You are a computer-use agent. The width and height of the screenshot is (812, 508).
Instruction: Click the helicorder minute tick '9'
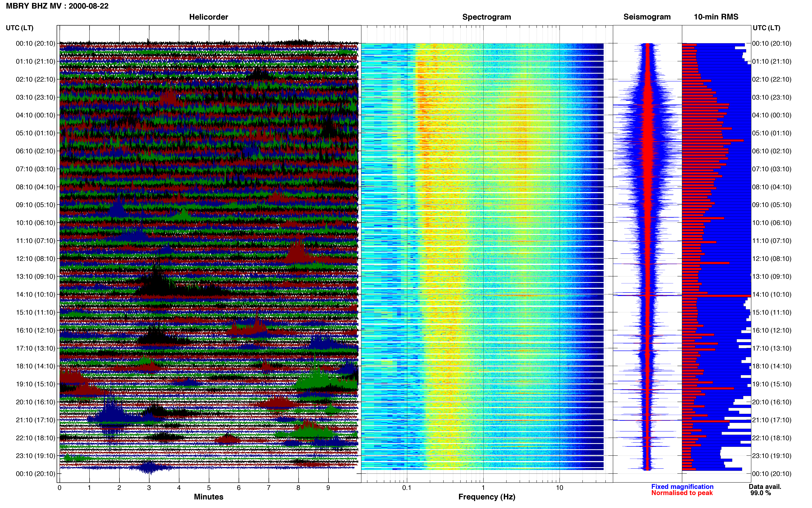point(328,487)
